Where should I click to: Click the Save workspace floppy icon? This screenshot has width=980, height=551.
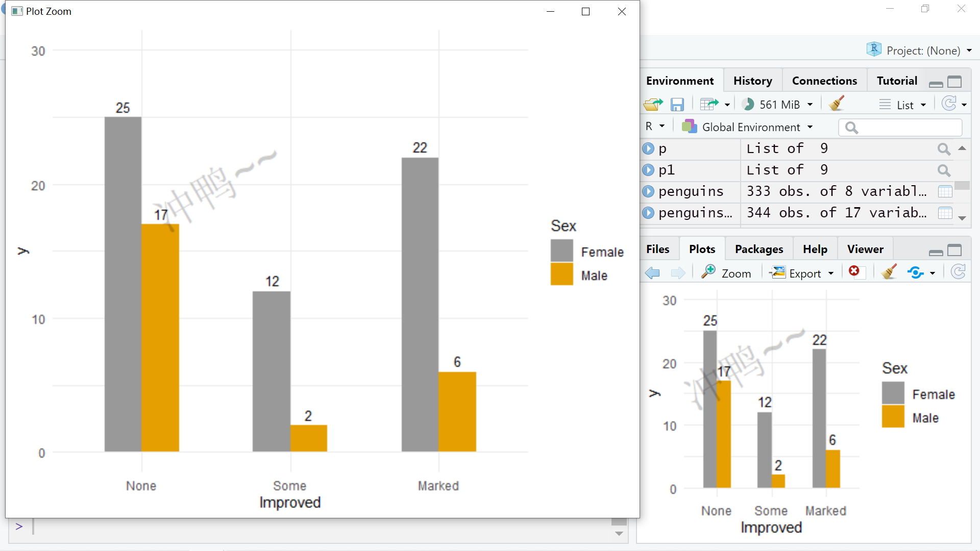677,105
